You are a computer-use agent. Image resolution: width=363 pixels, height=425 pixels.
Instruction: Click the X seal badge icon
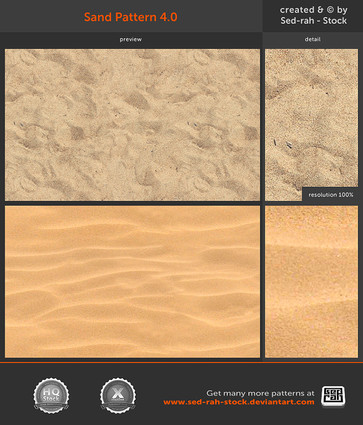tap(118, 396)
